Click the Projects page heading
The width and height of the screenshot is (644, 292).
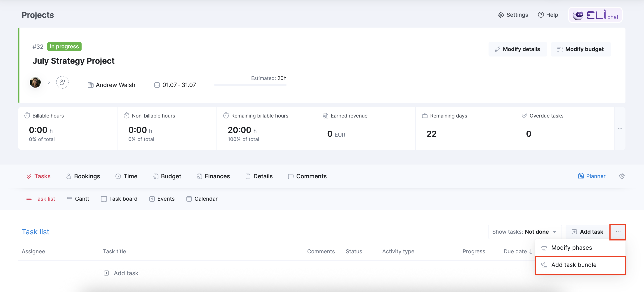38,15
